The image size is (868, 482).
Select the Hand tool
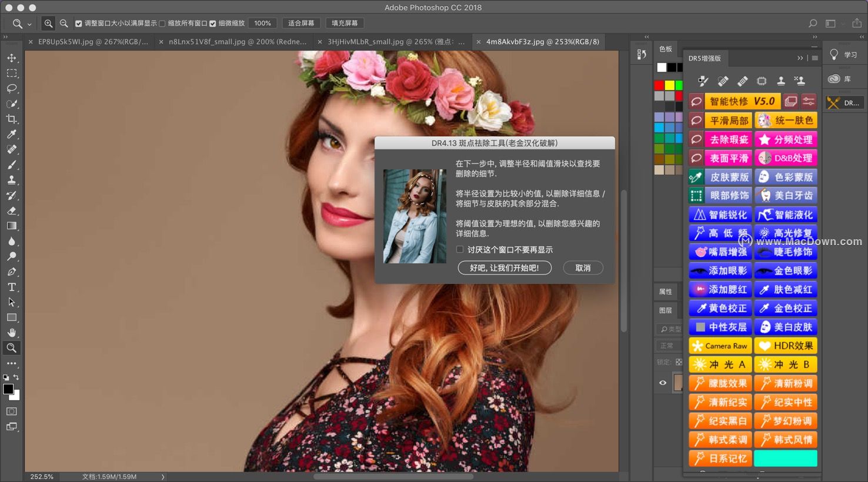(11, 333)
